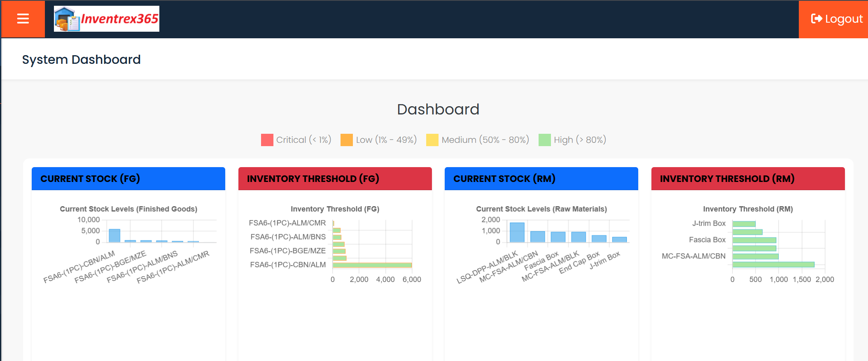Click the tallest blue bar in the finished goods stock chart
This screenshot has width=868, height=361.
[114, 235]
